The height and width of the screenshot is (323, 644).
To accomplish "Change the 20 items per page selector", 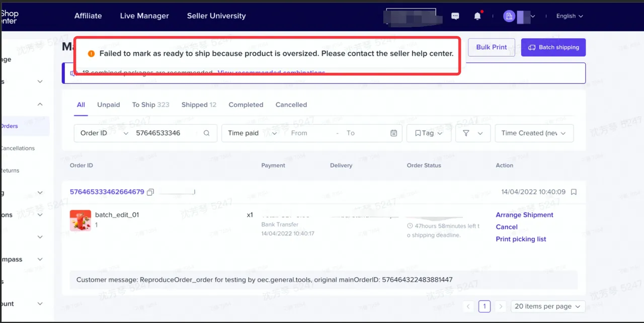I will tap(547, 306).
